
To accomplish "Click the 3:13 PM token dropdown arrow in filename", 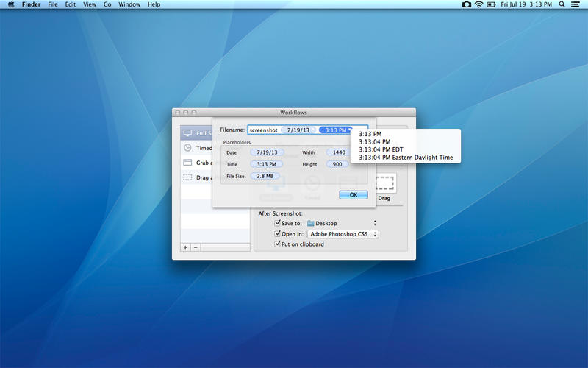I will point(351,130).
